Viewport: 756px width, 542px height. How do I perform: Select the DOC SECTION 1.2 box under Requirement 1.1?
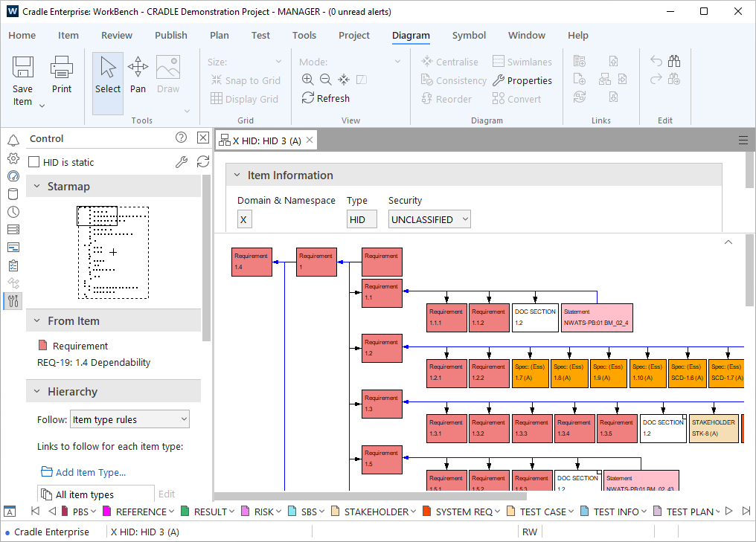(535, 317)
